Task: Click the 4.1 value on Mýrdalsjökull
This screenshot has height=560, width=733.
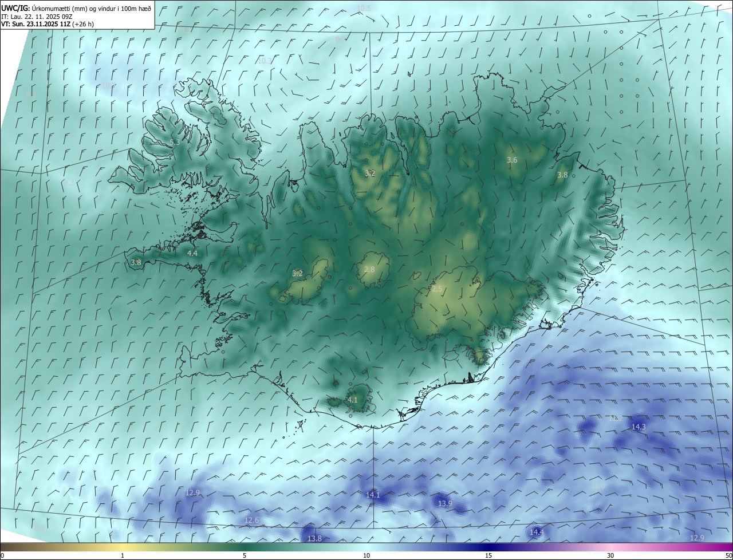Action: click(x=353, y=400)
